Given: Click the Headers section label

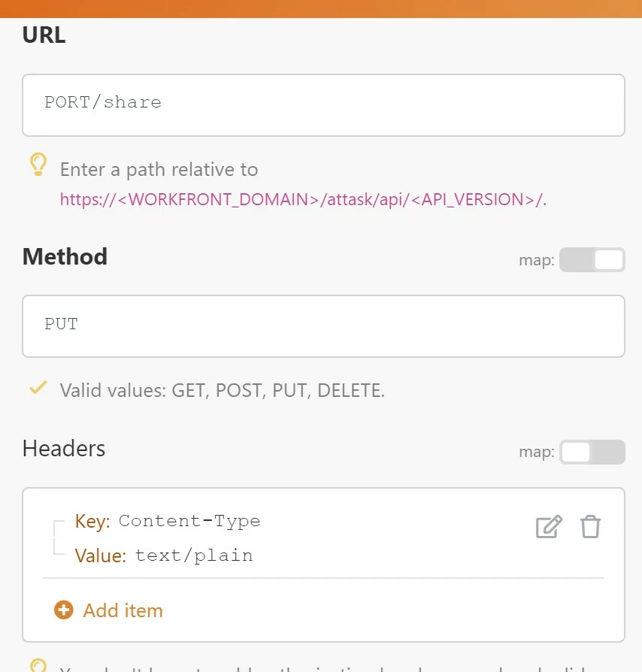Looking at the screenshot, I should (x=64, y=449).
